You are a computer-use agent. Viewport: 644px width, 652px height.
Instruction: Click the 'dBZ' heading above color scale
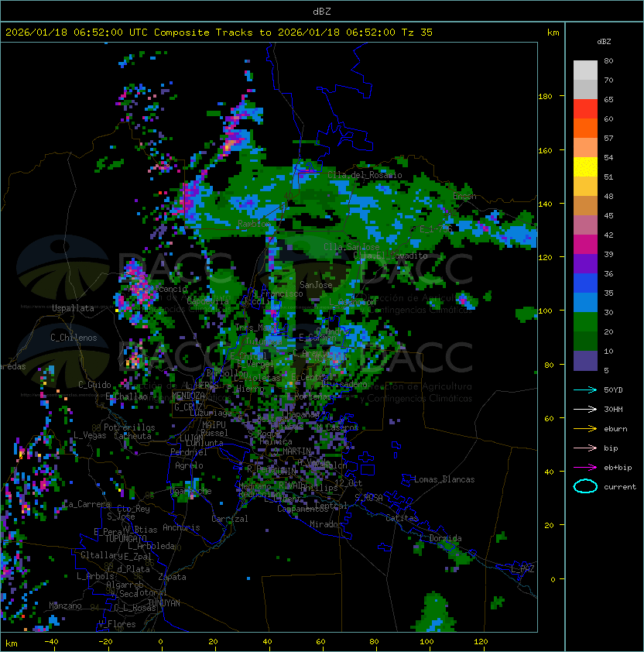click(604, 42)
